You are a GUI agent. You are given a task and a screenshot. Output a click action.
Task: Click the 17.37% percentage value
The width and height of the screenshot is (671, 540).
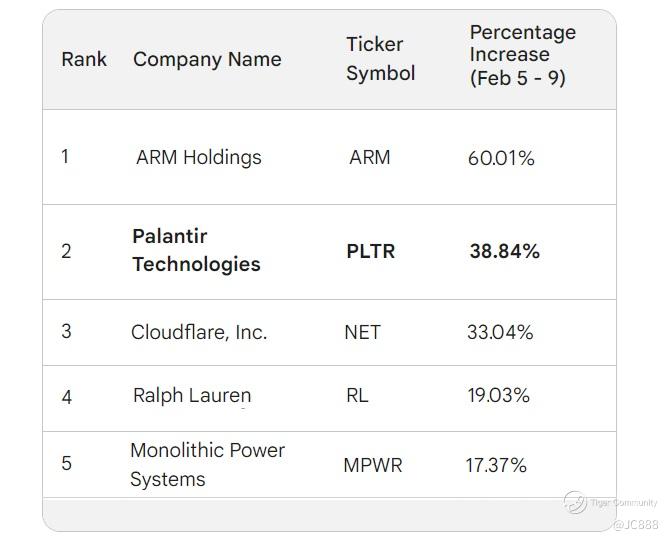pos(496,465)
